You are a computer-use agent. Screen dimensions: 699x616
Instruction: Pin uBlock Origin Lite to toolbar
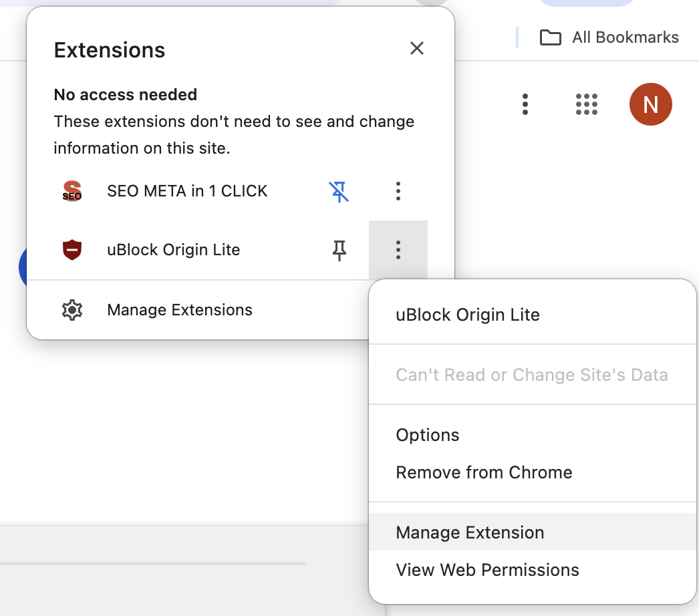tap(339, 250)
